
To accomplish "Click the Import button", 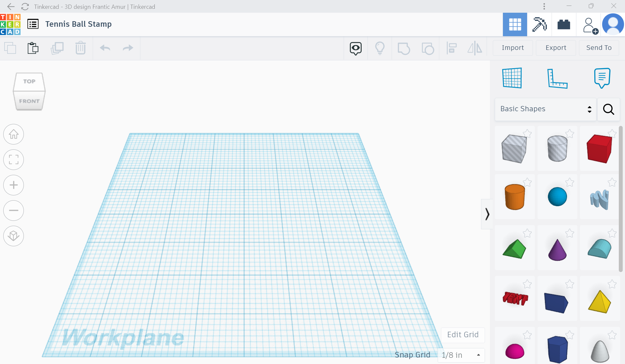I will tap(513, 48).
